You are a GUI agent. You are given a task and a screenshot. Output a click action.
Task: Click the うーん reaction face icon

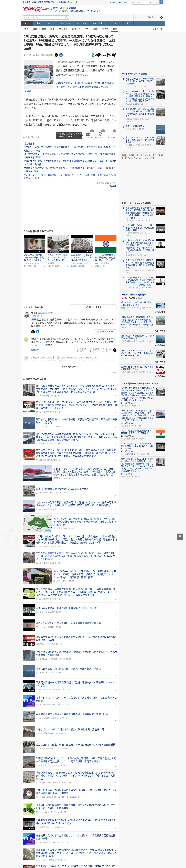[x=103, y=350]
